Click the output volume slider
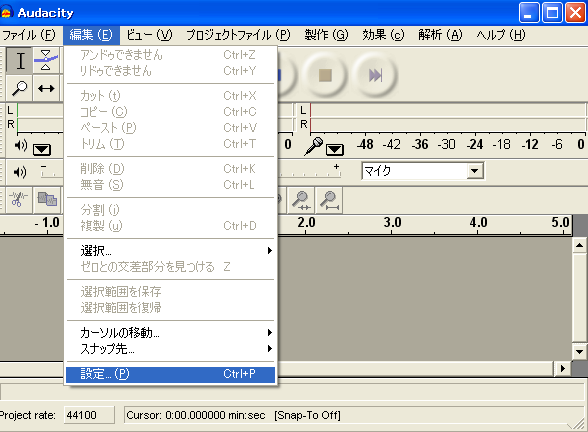588x432 pixels. [x=51, y=171]
